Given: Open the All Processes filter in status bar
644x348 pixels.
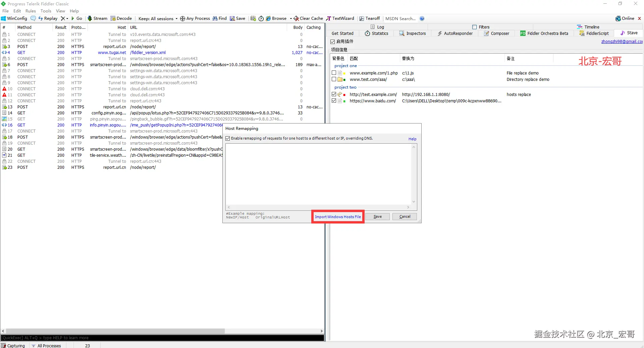Looking at the screenshot, I should (x=46, y=346).
